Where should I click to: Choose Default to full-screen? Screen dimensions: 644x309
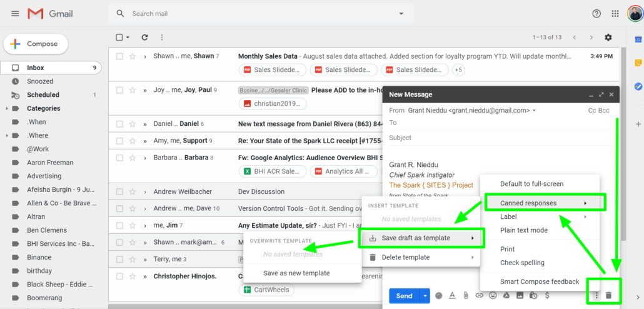(540, 184)
